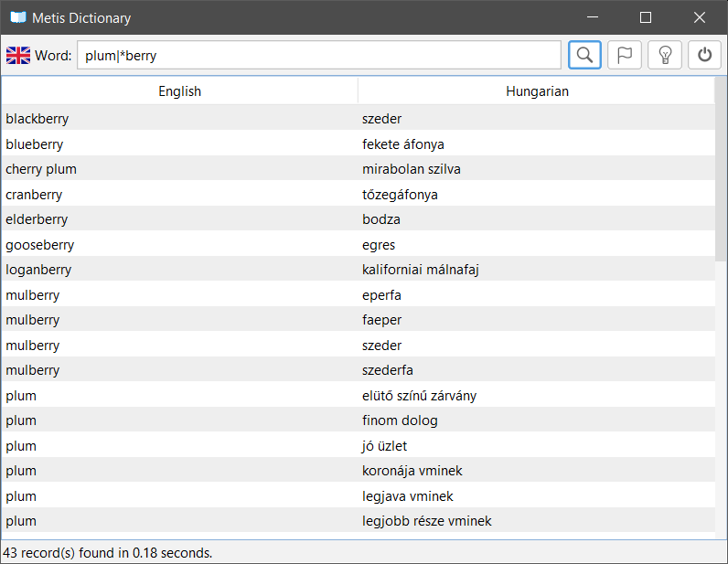Select plum row 'jó üzlet'

pyautogui.click(x=358, y=446)
